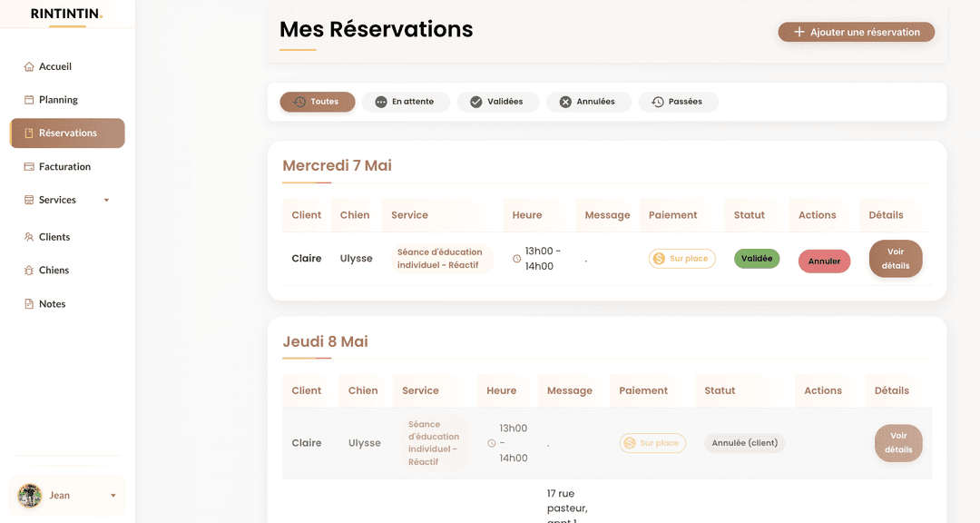Click Jean's profile avatar
The width and height of the screenshot is (980, 523).
click(29, 496)
